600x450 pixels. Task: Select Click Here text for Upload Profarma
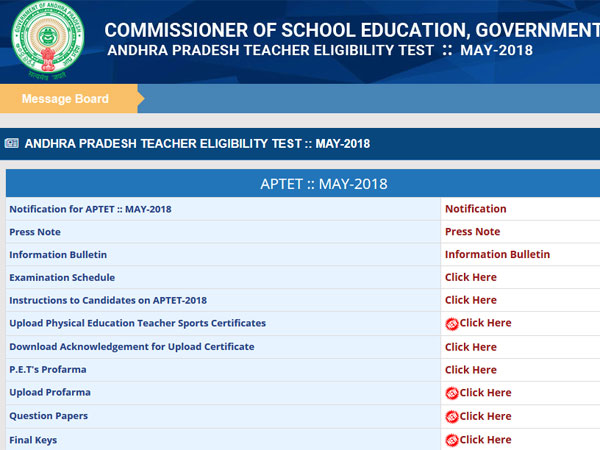coord(486,393)
